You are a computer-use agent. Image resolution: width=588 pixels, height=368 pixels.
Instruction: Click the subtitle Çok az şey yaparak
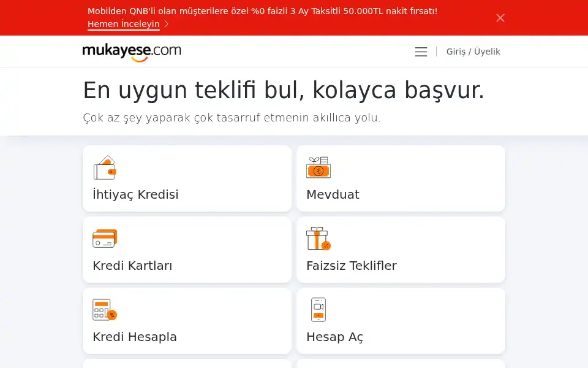click(232, 118)
